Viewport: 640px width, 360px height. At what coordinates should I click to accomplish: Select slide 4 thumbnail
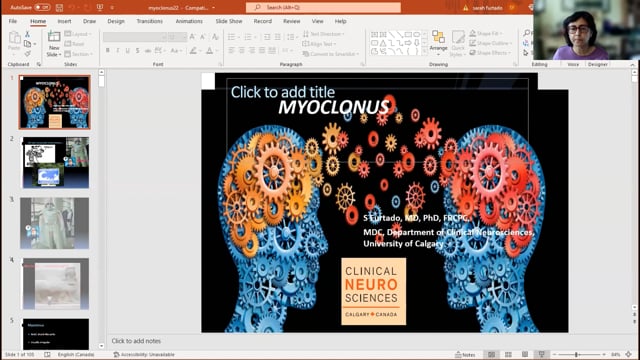pos(56,284)
